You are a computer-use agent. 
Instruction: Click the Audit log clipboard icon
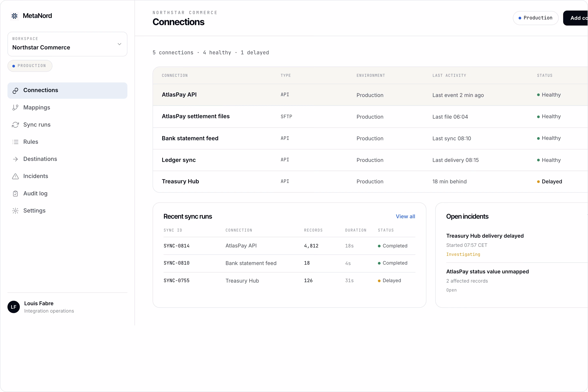15,194
